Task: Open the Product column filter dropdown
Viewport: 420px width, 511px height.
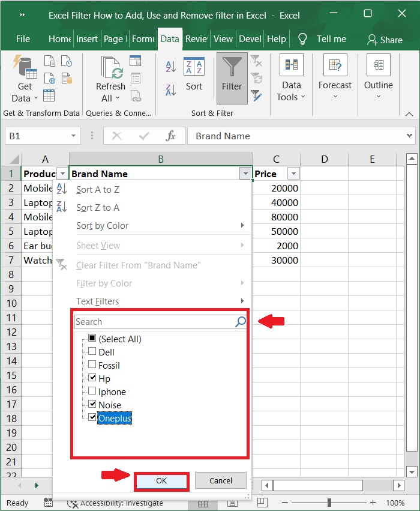Action: tap(62, 174)
